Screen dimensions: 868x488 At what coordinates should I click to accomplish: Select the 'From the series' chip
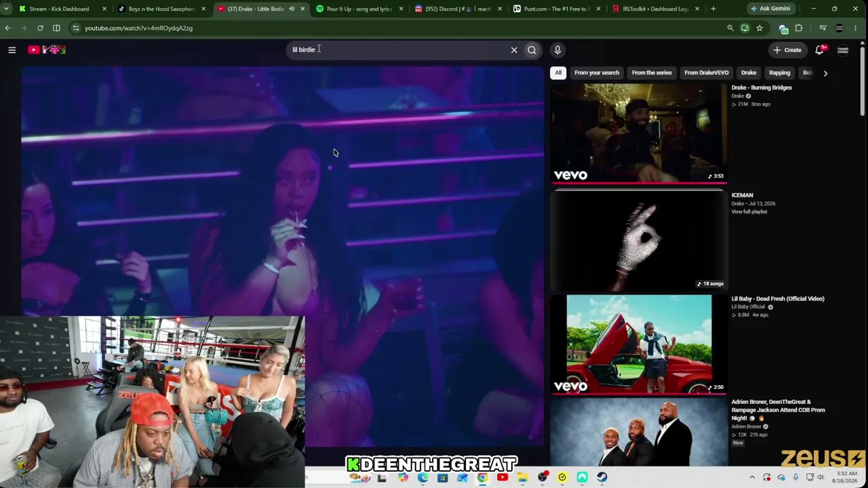pyautogui.click(x=652, y=73)
